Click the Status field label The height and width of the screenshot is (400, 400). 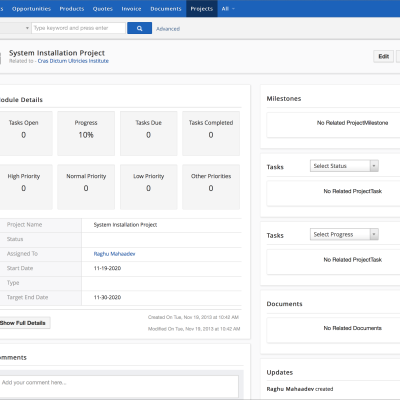(x=15, y=239)
